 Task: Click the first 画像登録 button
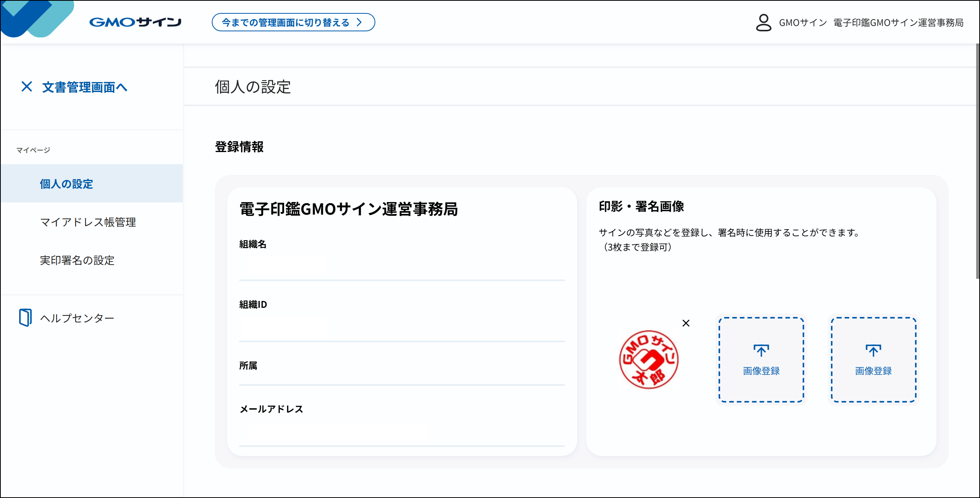click(761, 359)
